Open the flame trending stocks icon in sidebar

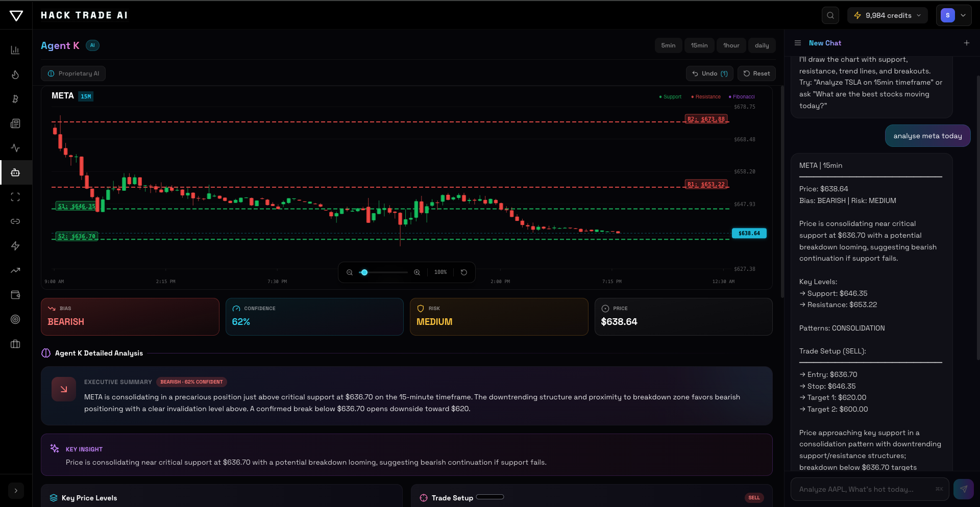pyautogui.click(x=15, y=74)
